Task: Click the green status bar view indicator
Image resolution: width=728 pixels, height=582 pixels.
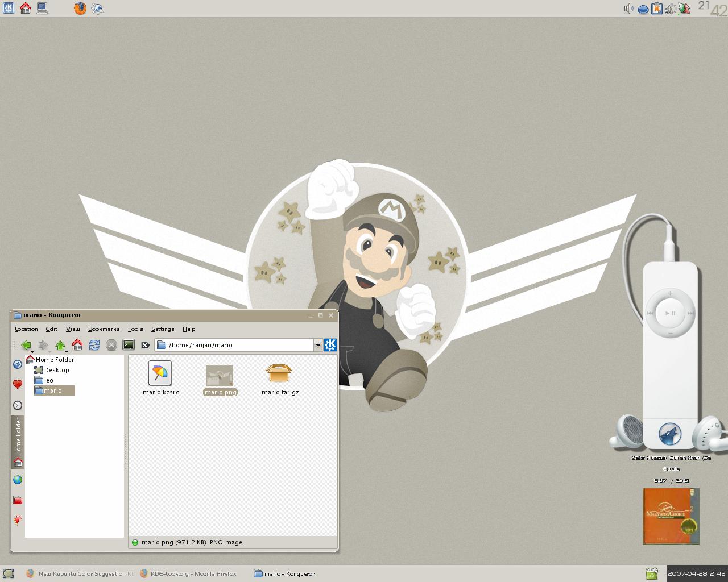Action: pyautogui.click(x=135, y=542)
